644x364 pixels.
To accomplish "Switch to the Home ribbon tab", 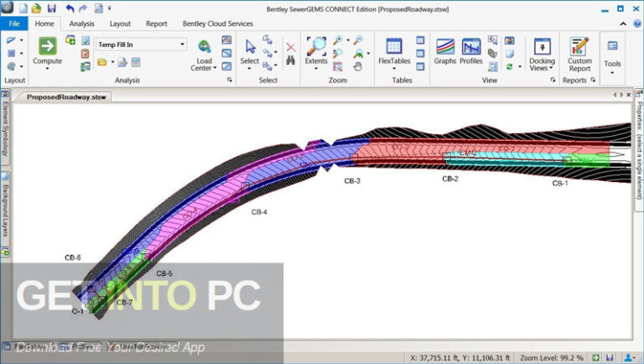I will (44, 23).
